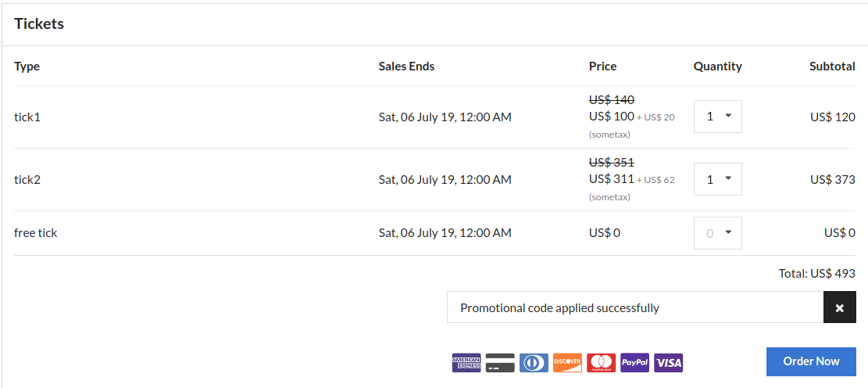
Task: Click the Visa card icon
Action: coord(668,362)
